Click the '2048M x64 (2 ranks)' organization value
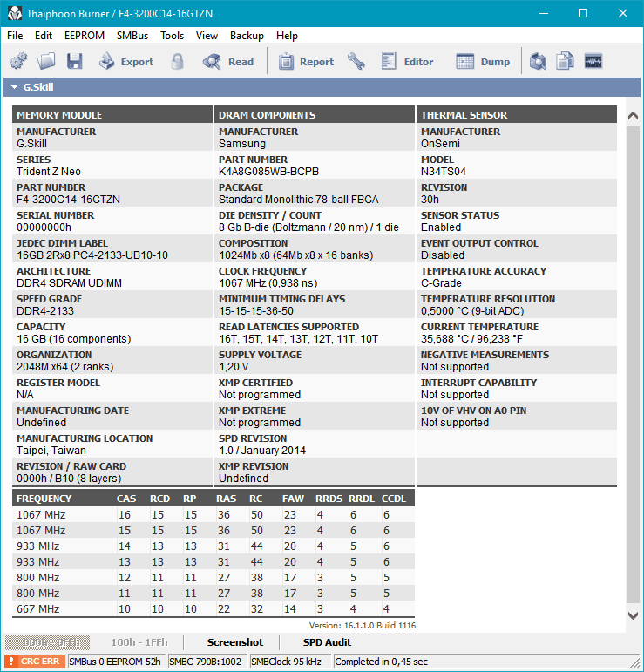 tap(64, 366)
